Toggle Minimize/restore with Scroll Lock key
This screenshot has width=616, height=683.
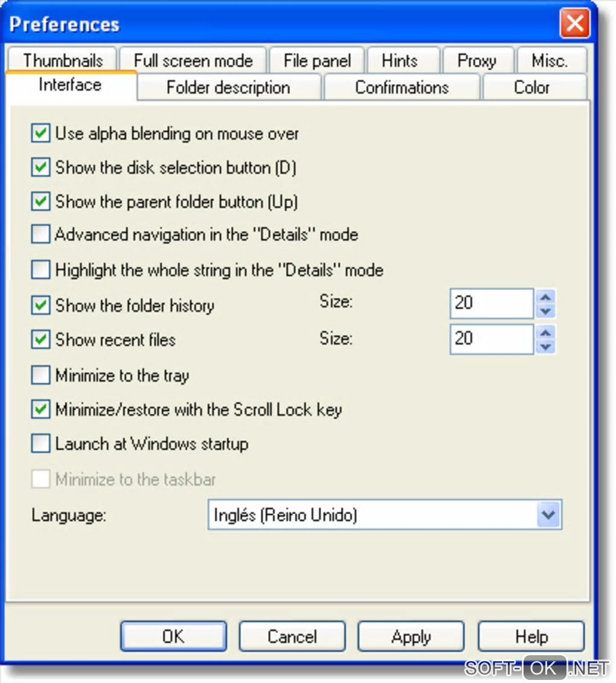tap(40, 409)
